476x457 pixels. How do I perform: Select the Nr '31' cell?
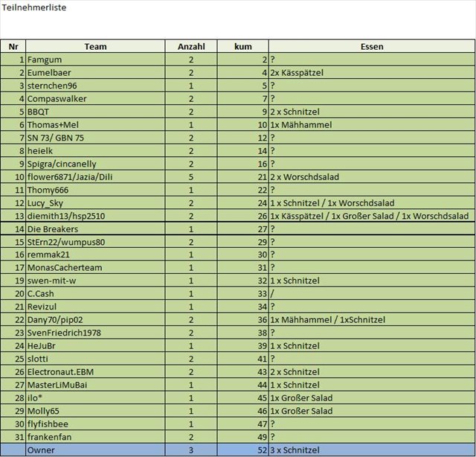(13, 438)
